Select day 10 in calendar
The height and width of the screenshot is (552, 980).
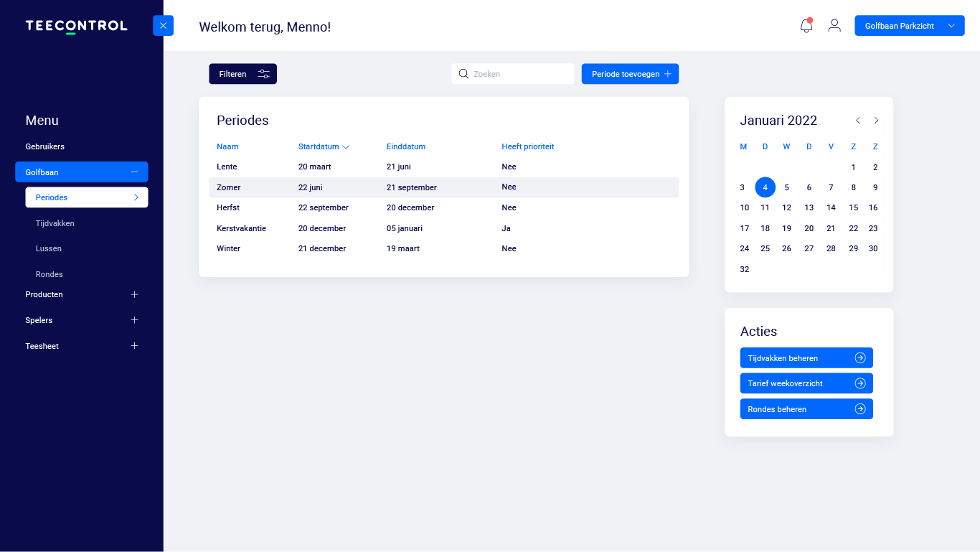(745, 207)
